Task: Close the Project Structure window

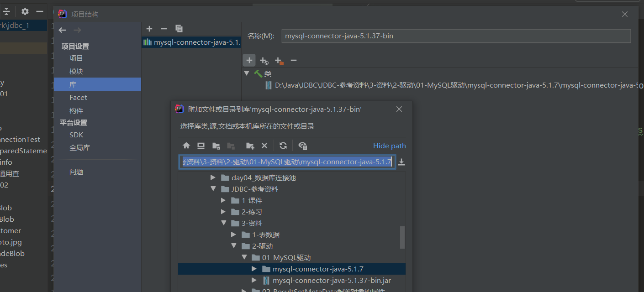Action: (625, 14)
